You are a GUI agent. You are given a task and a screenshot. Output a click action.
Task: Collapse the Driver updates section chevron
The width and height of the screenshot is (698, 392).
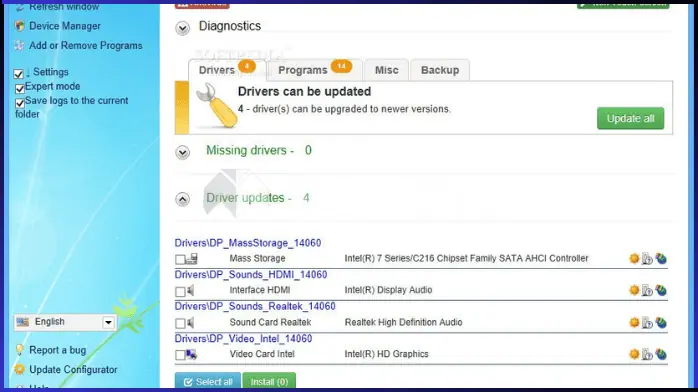[x=182, y=199]
